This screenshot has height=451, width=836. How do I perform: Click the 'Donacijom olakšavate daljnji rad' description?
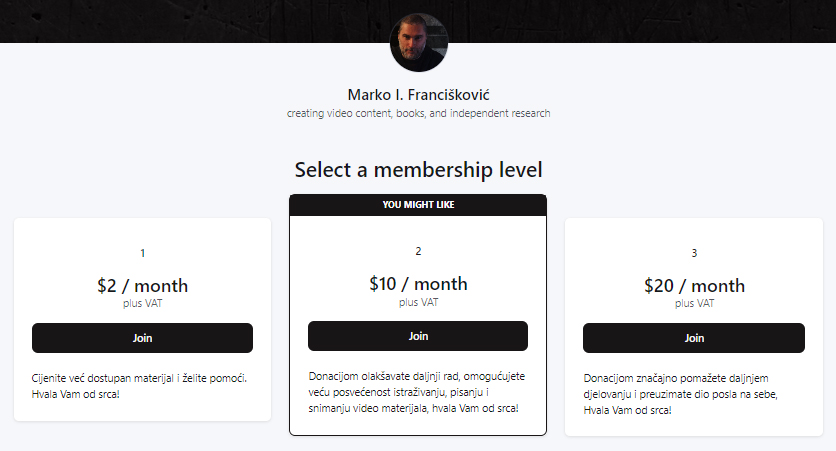click(x=417, y=392)
